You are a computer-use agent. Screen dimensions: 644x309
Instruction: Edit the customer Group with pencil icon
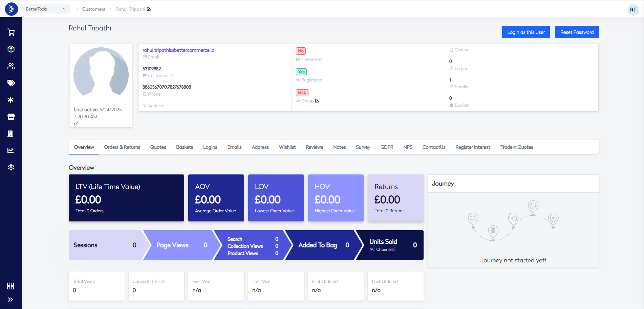coord(317,101)
